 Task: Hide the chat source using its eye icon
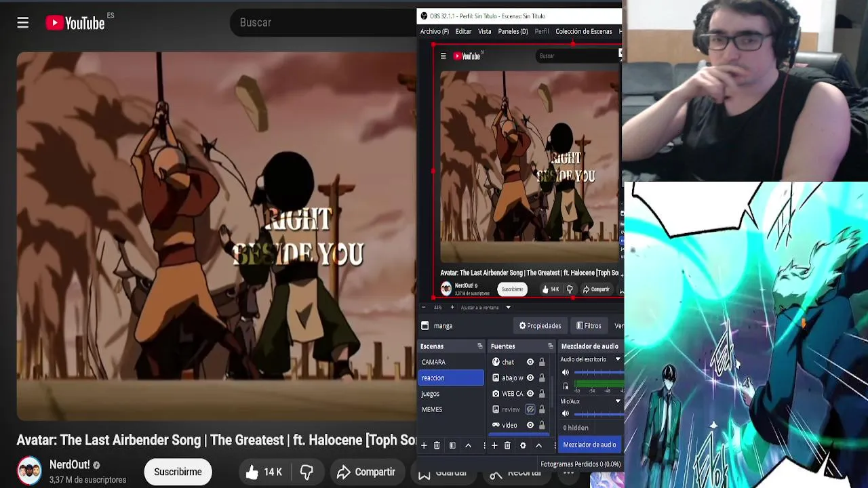[x=530, y=362]
